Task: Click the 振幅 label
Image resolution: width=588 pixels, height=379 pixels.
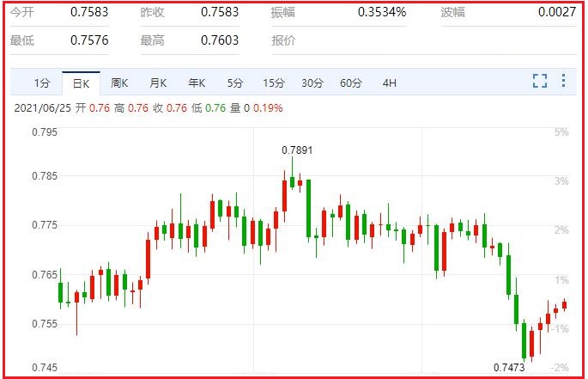Action: pyautogui.click(x=283, y=12)
